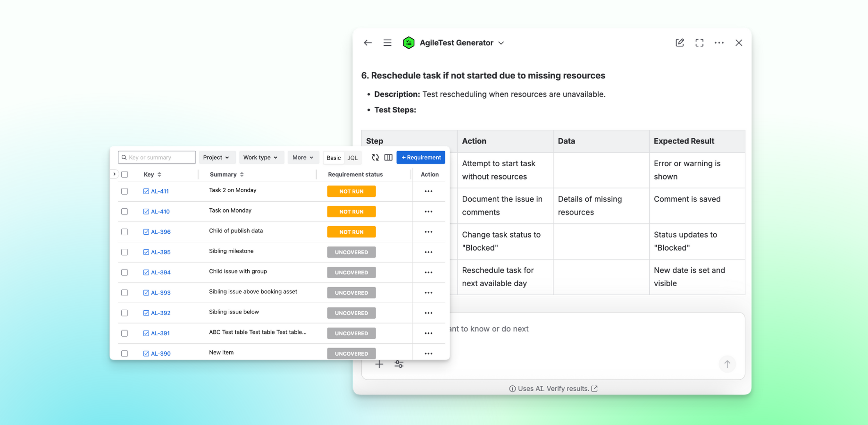868x425 pixels.
Task: Open issue AL-396 link
Action: click(x=160, y=232)
